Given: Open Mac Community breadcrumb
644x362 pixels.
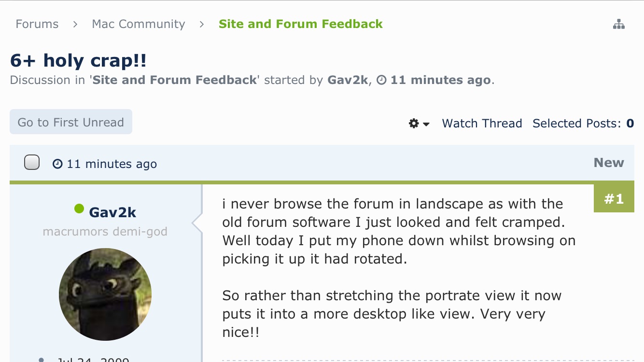Looking at the screenshot, I should coord(139,24).
